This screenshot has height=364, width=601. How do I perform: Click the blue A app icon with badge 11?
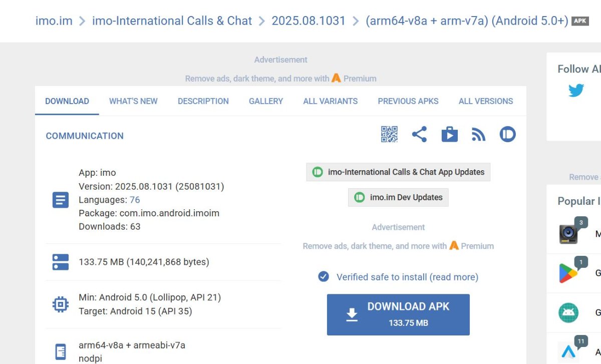click(x=568, y=352)
